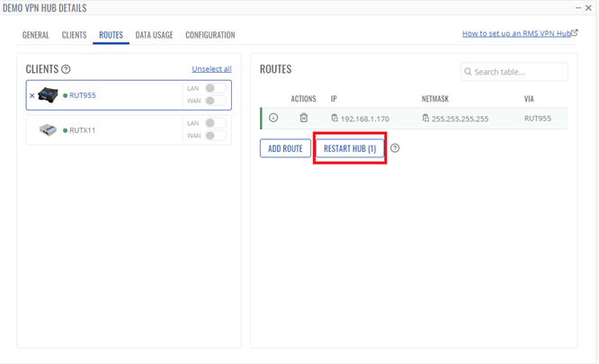Screen dimensions: 599x364
Task: Click help icon next to Restart Hub
Action: click(395, 148)
